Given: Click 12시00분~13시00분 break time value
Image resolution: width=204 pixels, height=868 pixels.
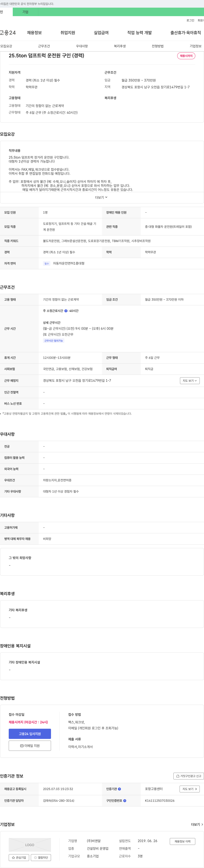Looking at the screenshot, I should click(x=57, y=358).
